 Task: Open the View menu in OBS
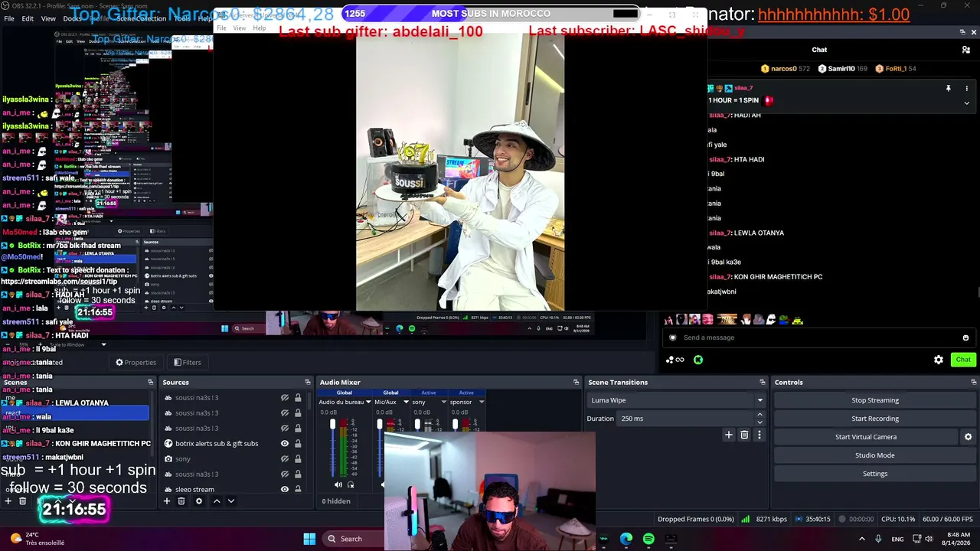click(x=48, y=18)
